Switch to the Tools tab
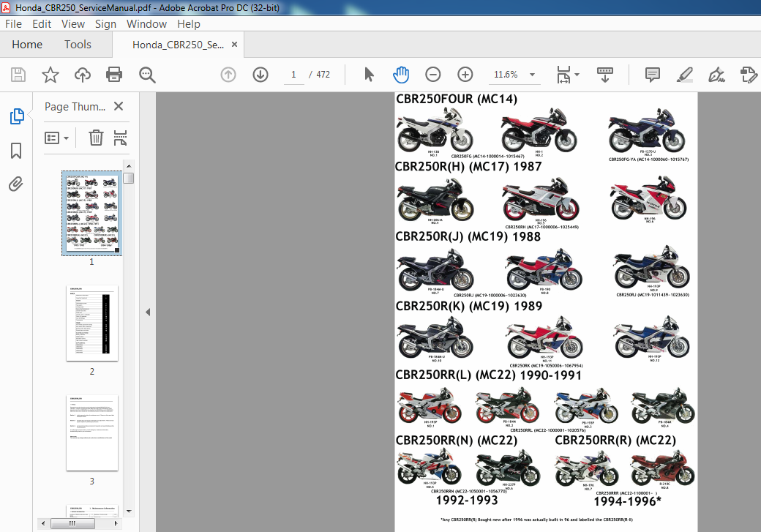This screenshot has width=761, height=532. [x=78, y=45]
